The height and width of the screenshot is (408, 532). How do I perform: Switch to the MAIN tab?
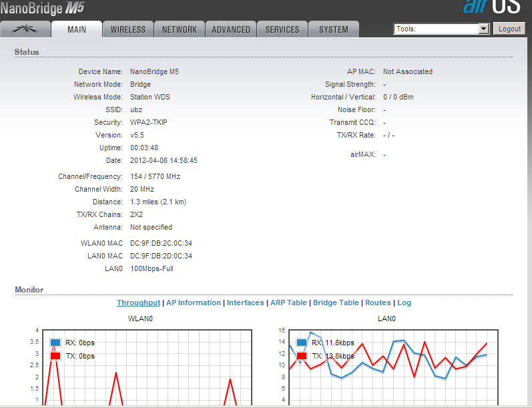coord(77,29)
